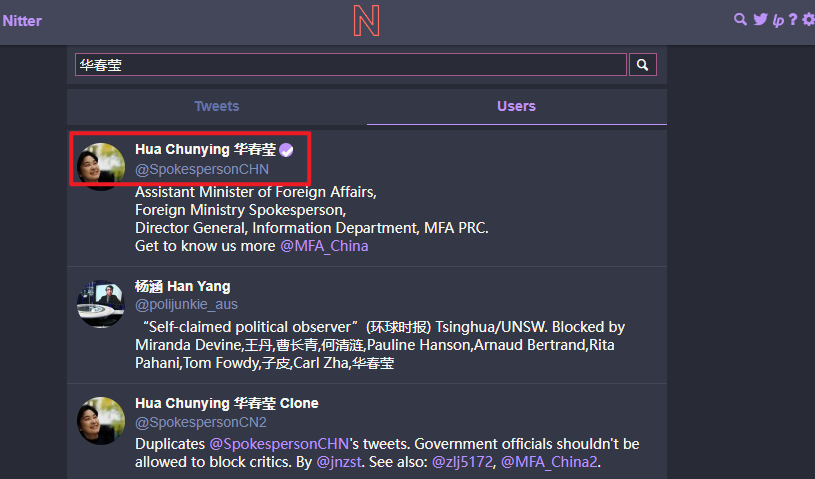Open the @SpokespersonCHN handle link
This screenshot has width=815, height=479.
[x=202, y=169]
